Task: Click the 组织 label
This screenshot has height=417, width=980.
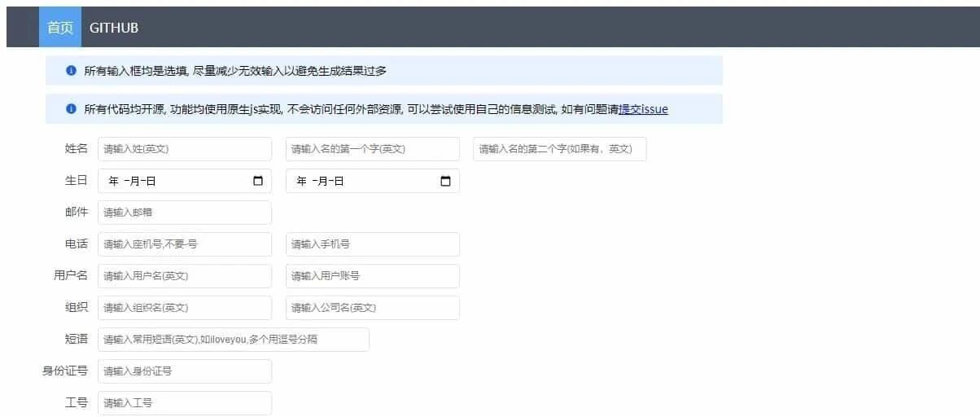Action: (77, 308)
